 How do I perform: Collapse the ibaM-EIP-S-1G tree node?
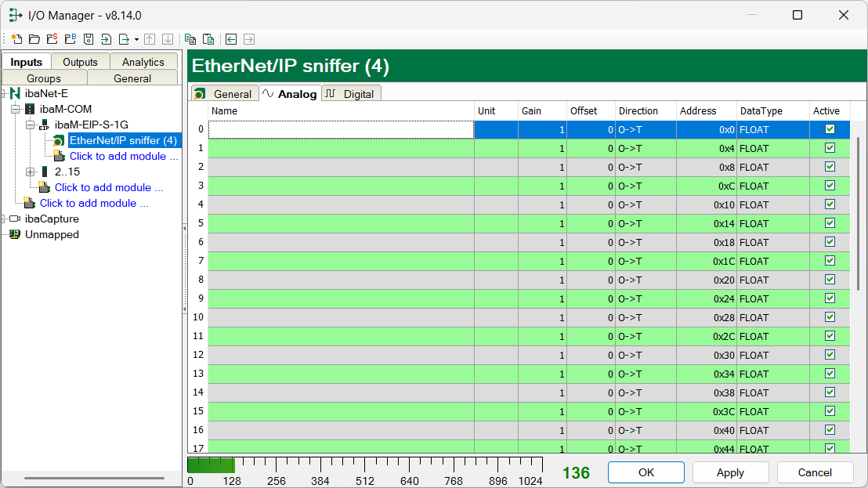31,125
